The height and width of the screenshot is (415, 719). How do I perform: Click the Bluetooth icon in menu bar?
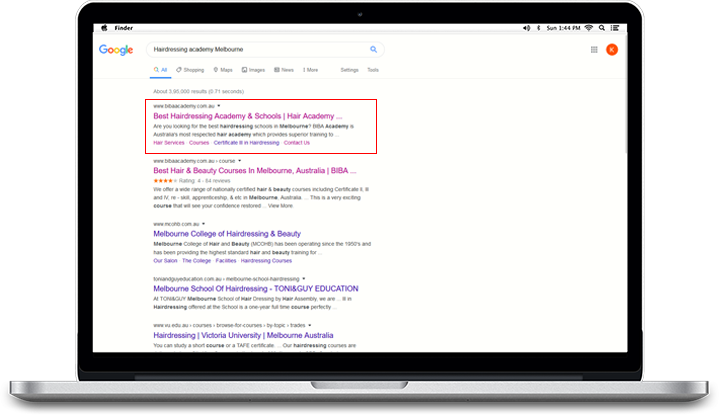click(538, 28)
